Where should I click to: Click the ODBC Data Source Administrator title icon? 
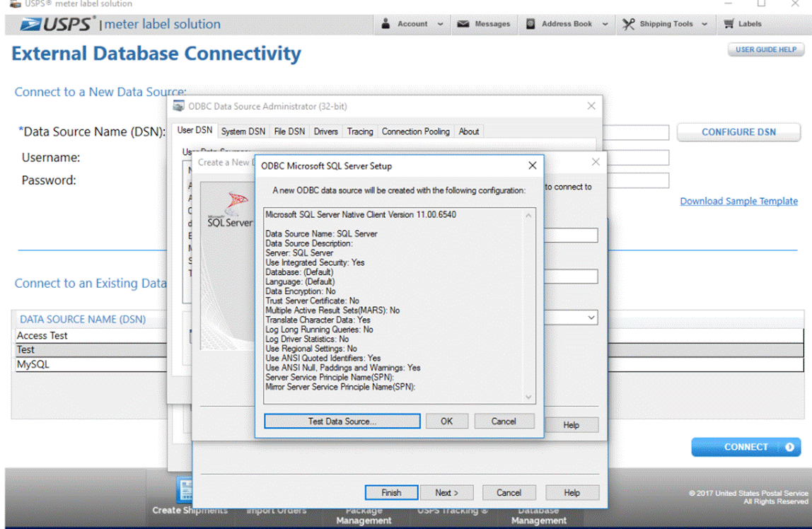click(x=179, y=106)
